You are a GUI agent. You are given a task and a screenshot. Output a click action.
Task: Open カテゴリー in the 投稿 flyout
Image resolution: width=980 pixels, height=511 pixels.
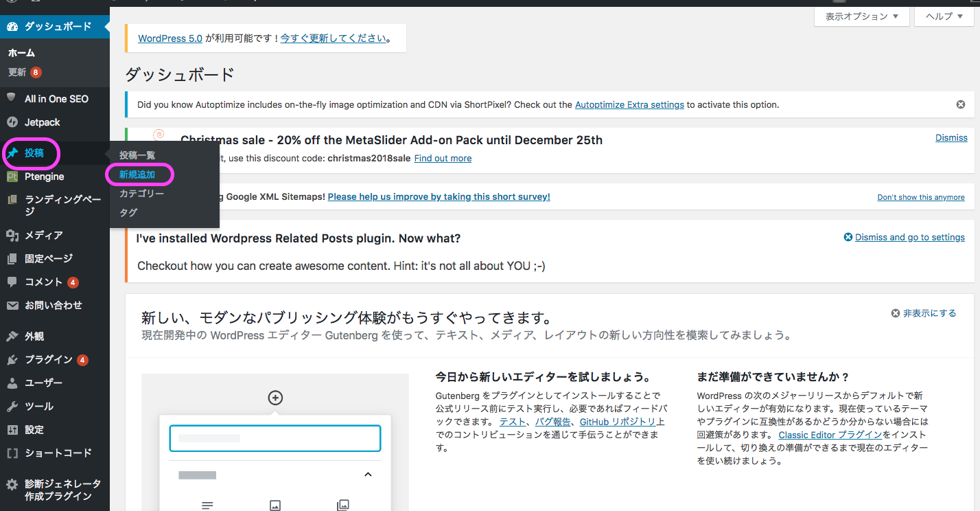pos(141,194)
